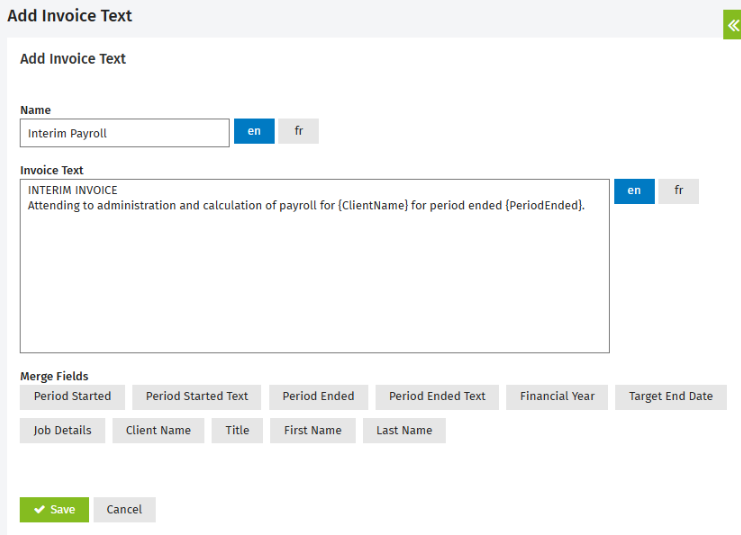Insert the Period Ended merge field
The width and height of the screenshot is (741, 535).
pos(319,397)
